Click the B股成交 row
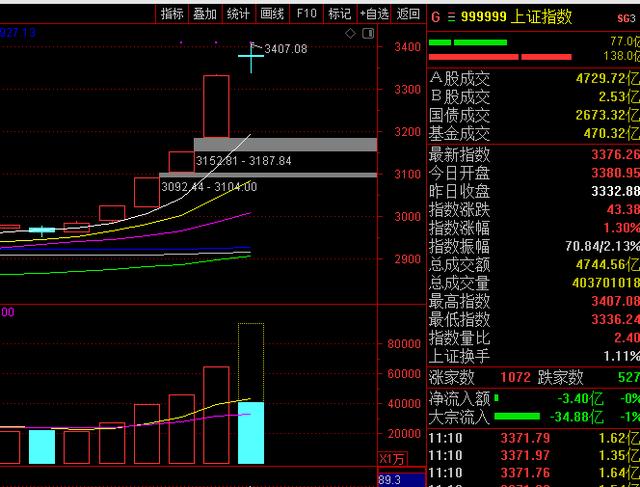 pyautogui.click(x=534, y=96)
